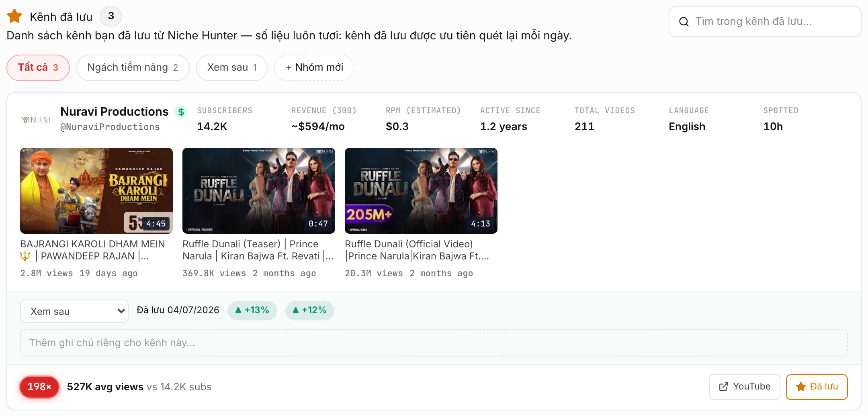
Task: Click the Nuravi Productions channel name
Action: tap(115, 112)
